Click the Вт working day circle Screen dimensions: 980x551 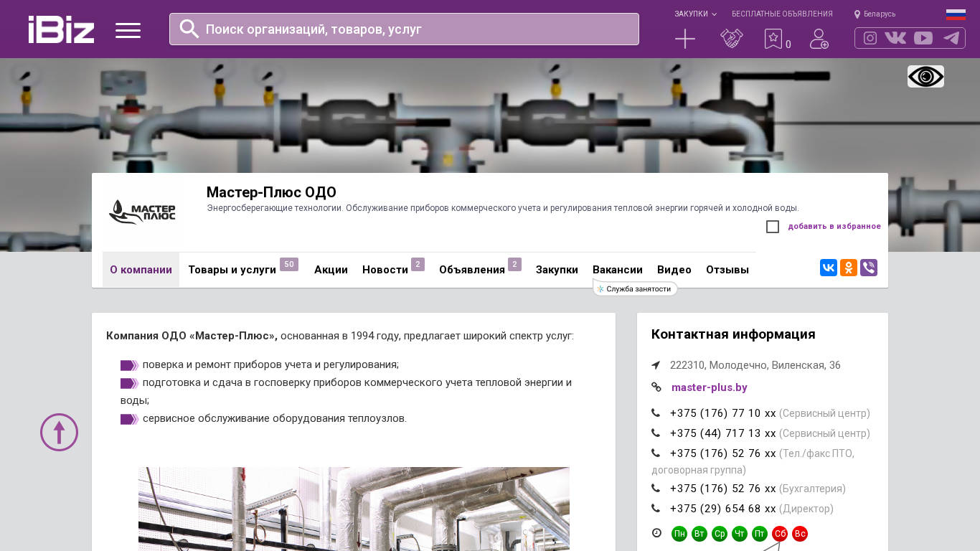click(699, 534)
